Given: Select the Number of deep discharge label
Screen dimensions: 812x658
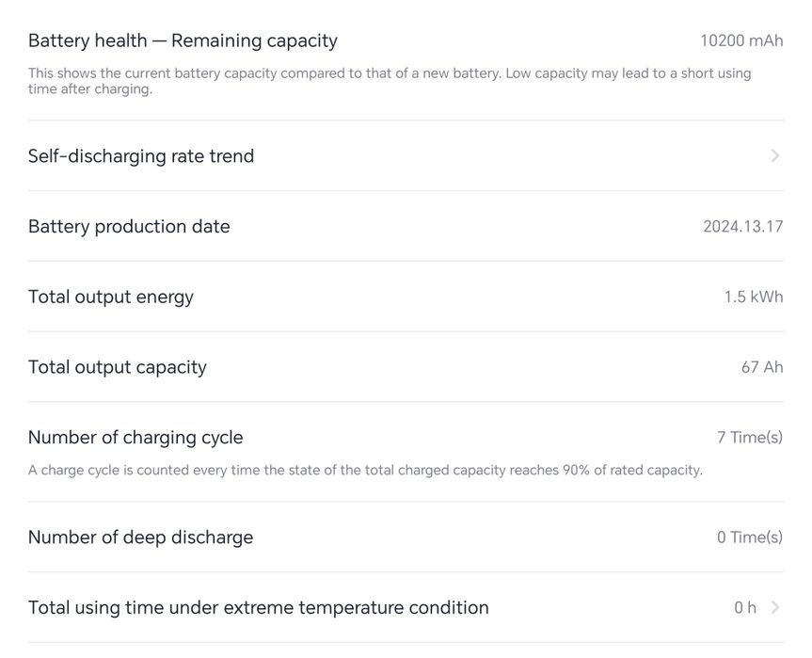Looking at the screenshot, I should coord(140,538).
